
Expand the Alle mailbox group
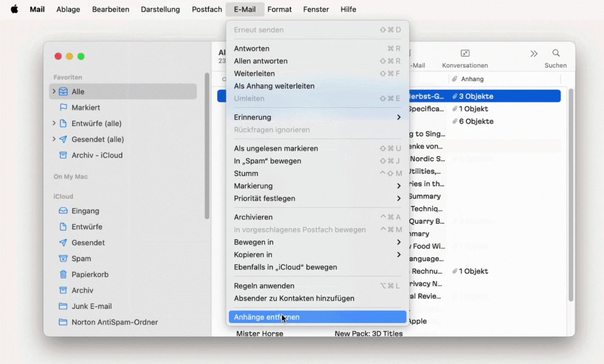coord(54,91)
